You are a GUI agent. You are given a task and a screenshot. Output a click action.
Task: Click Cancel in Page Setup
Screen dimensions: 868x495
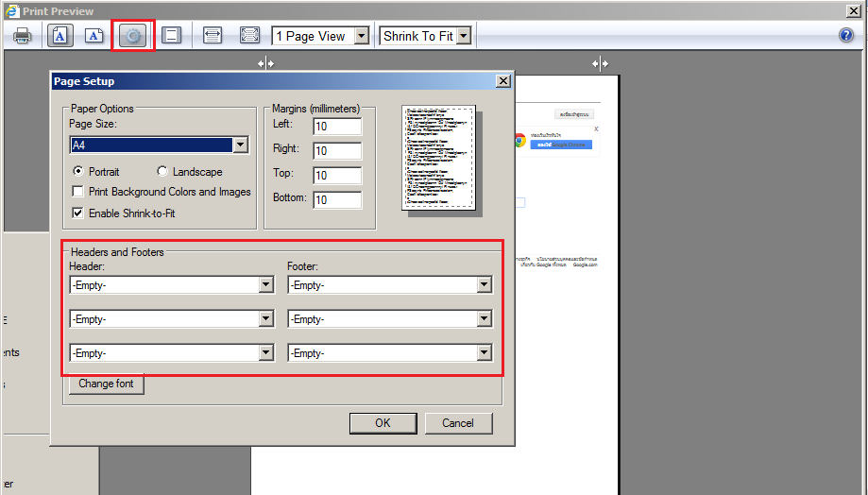click(458, 423)
